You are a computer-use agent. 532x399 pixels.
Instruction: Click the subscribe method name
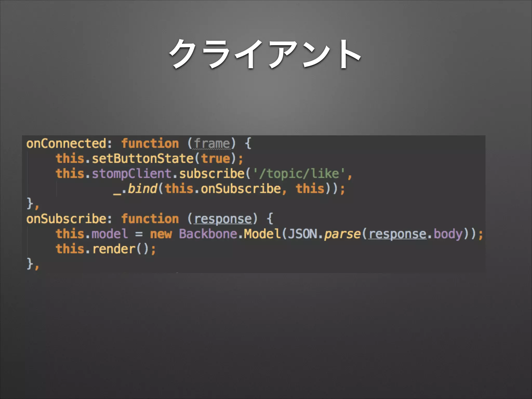click(x=212, y=174)
